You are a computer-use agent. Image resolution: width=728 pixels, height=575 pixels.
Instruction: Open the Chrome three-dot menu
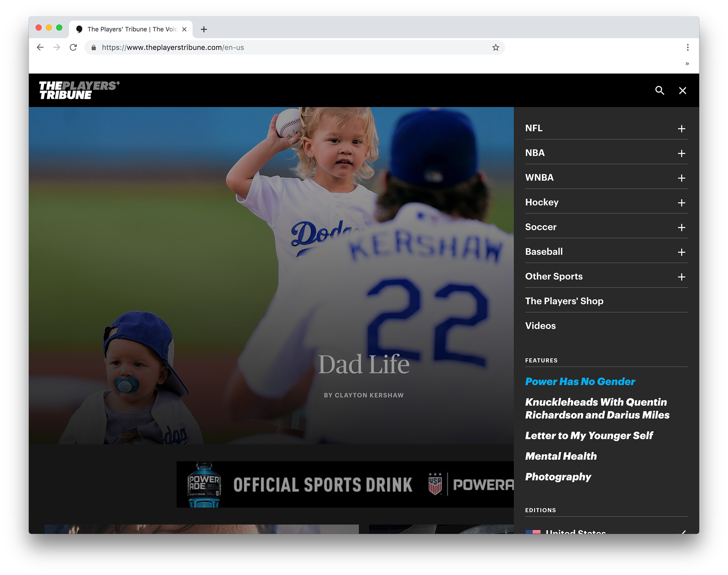687,47
